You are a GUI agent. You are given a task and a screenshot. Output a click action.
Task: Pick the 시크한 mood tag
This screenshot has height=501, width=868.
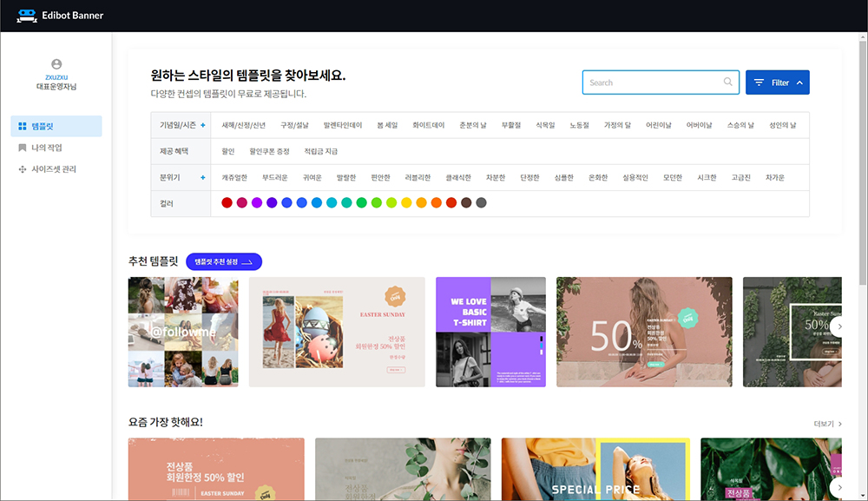coord(707,178)
